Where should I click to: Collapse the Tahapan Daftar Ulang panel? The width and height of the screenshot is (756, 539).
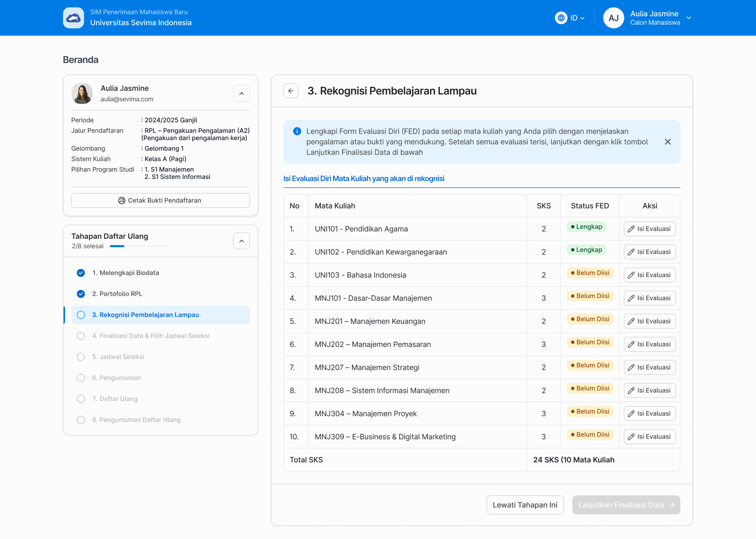click(x=241, y=241)
